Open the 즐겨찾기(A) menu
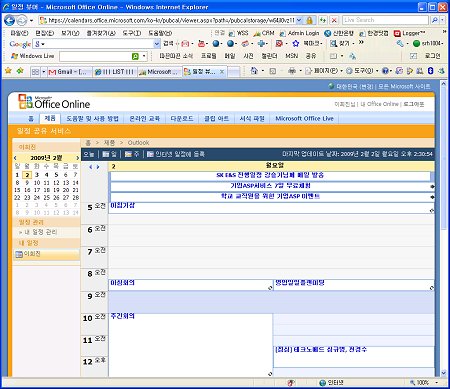 click(101, 33)
